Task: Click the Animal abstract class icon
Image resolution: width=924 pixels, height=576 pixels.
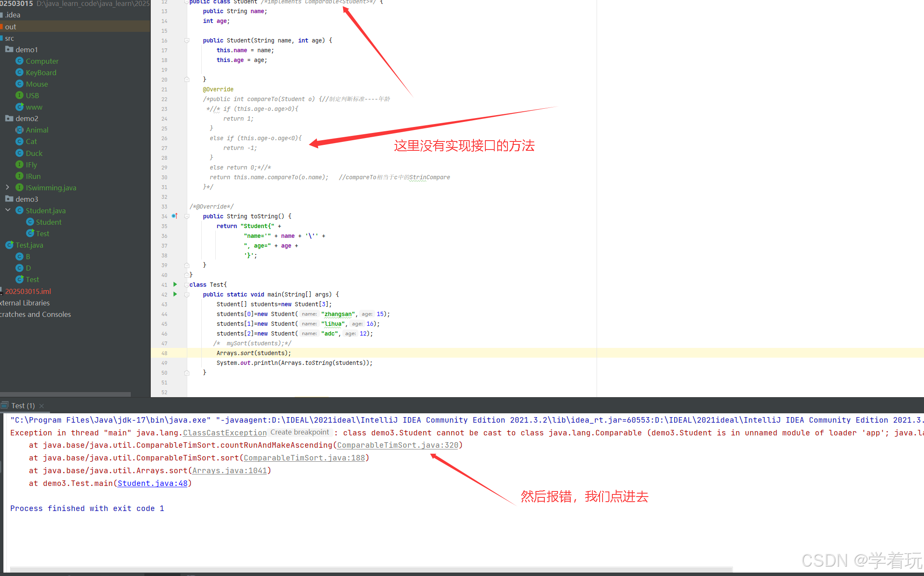Action: click(x=19, y=130)
